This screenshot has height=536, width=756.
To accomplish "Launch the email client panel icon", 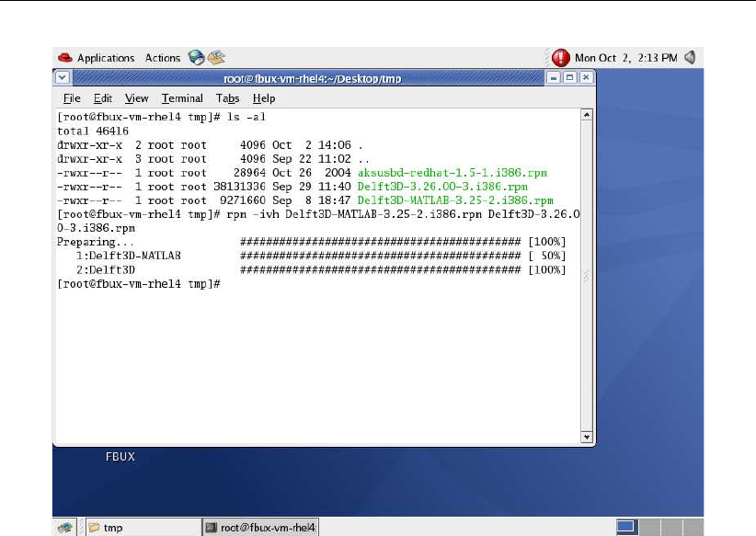I will click(x=216, y=57).
